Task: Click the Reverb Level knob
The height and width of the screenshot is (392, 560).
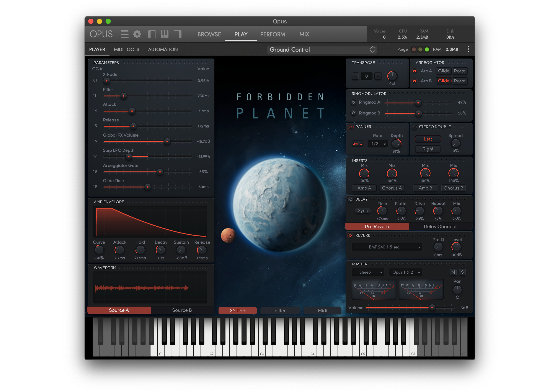Action: [456, 247]
